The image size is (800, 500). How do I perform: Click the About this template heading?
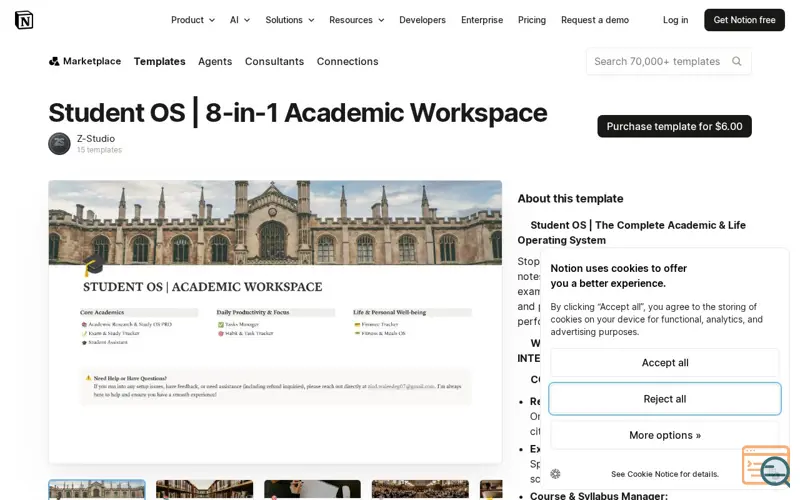pos(570,198)
